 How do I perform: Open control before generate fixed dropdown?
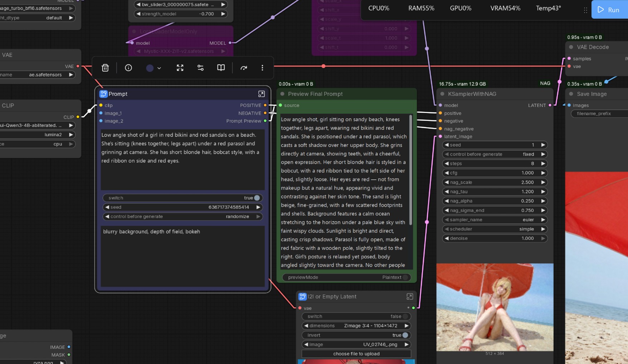pos(495,154)
